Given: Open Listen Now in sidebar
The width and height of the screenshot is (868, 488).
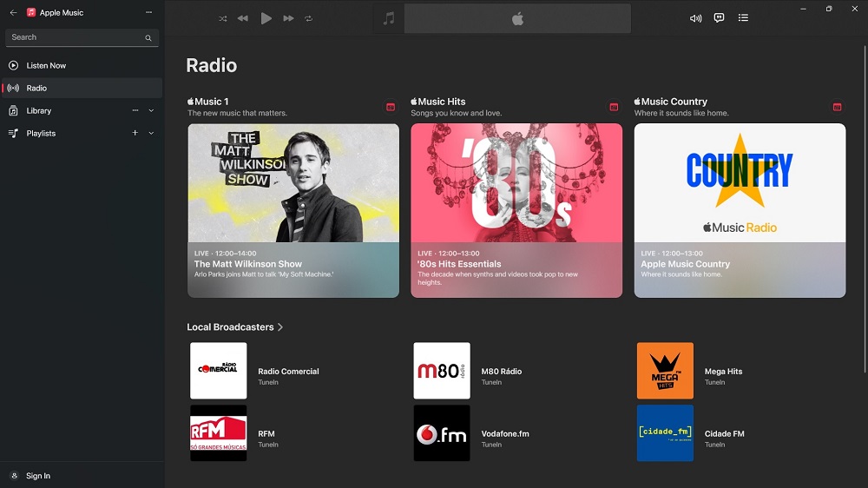Looking at the screenshot, I should 82,65.
